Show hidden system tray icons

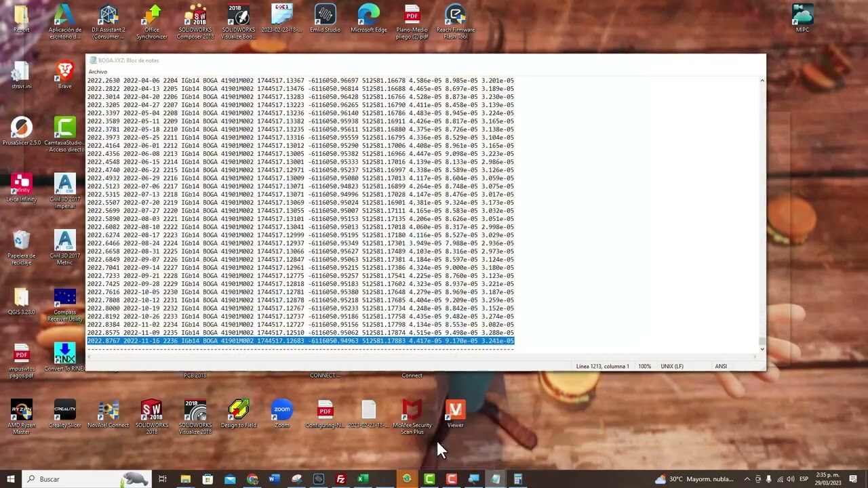click(747, 479)
